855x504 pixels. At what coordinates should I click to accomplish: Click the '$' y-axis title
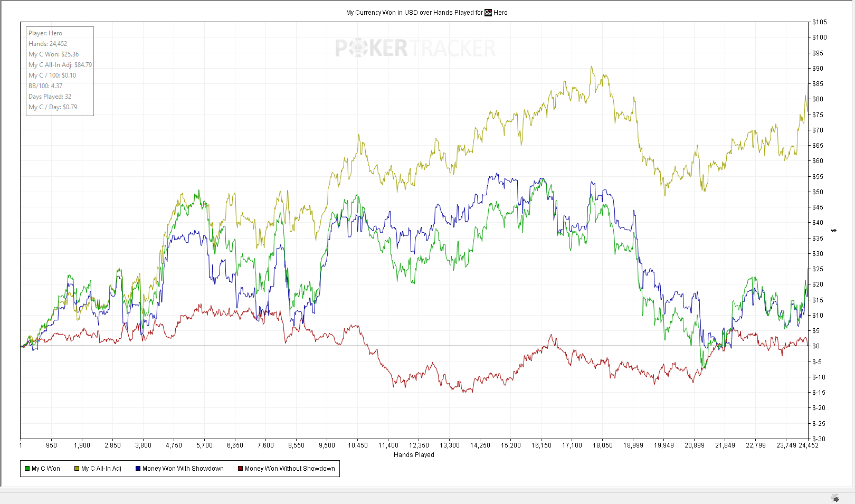coord(833,231)
